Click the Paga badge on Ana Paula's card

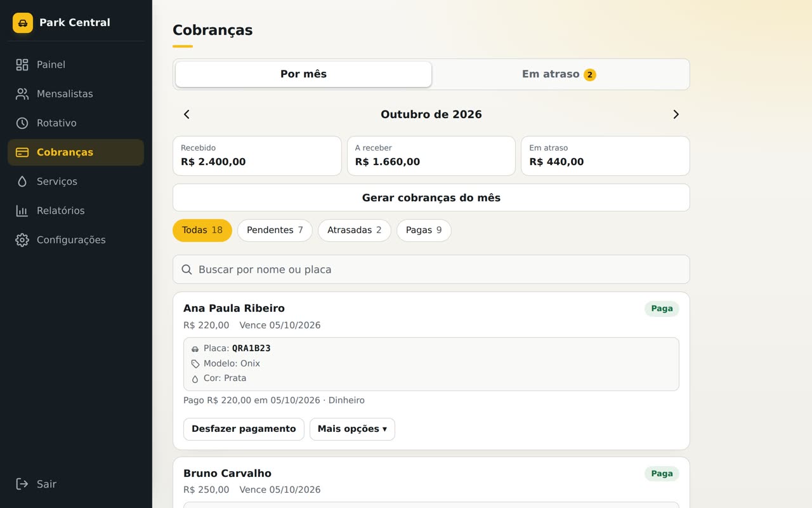[x=662, y=309]
